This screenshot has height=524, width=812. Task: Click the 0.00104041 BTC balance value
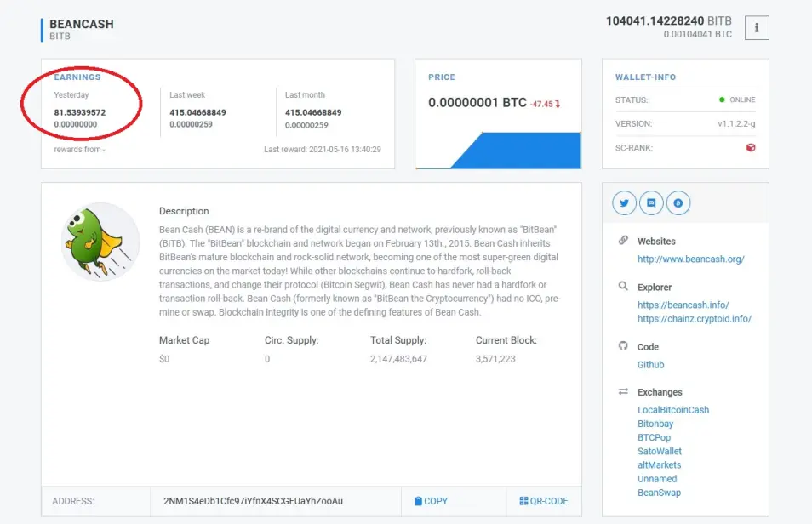698,34
